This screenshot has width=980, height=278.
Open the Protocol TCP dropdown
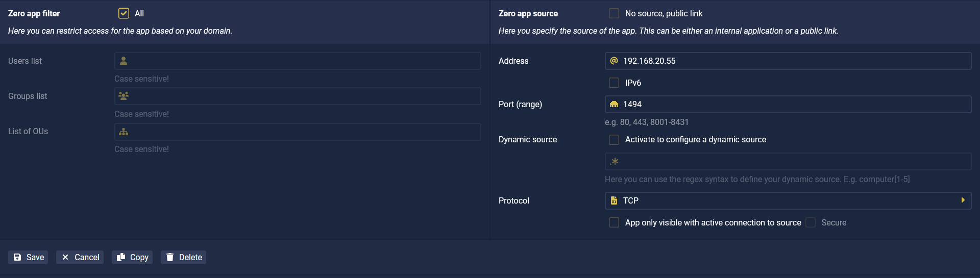pos(788,200)
